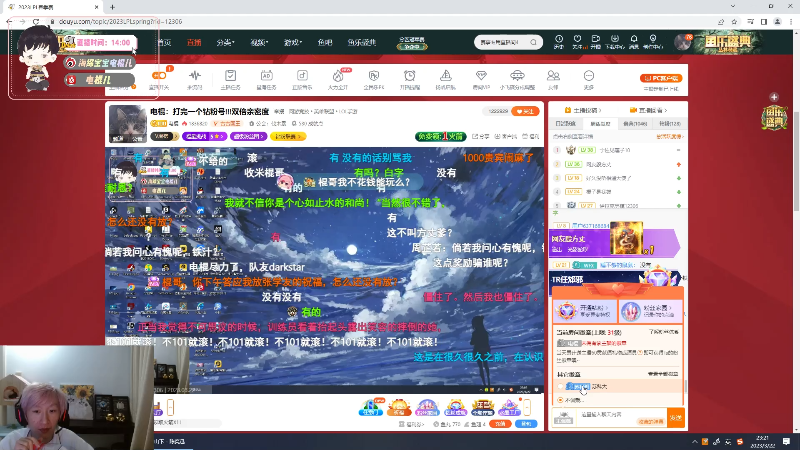Select the selected orange radio option below
800x450 pixels.
[561, 400]
